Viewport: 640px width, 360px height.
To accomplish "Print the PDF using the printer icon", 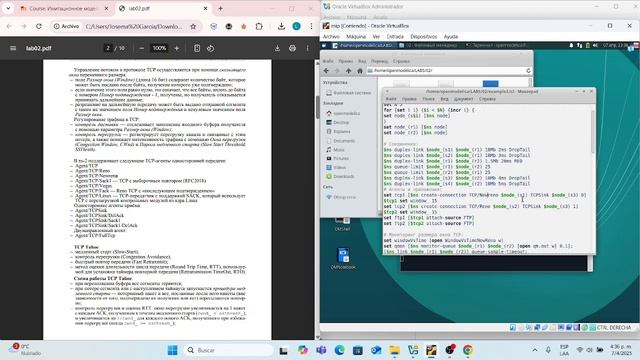I will [292, 48].
